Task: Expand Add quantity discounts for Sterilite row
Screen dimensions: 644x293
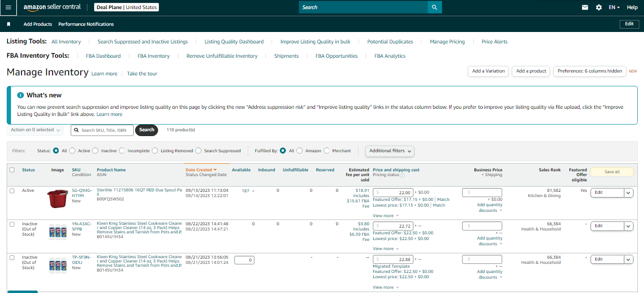Action: pyautogui.click(x=490, y=208)
